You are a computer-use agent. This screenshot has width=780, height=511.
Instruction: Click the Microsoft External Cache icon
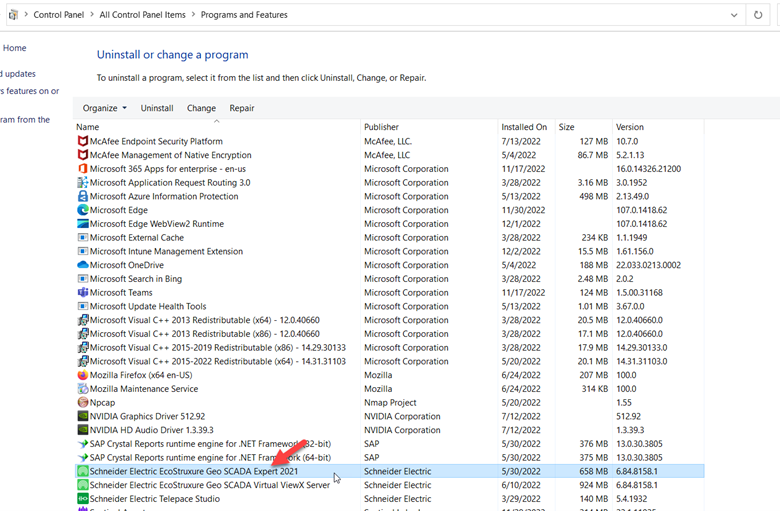coord(83,238)
